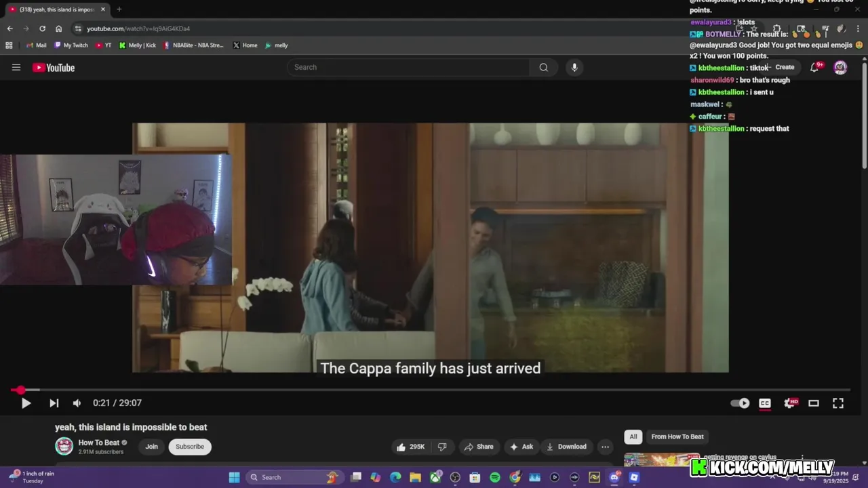868x488 pixels.
Task: View site information icon in address bar
Action: click(78, 28)
